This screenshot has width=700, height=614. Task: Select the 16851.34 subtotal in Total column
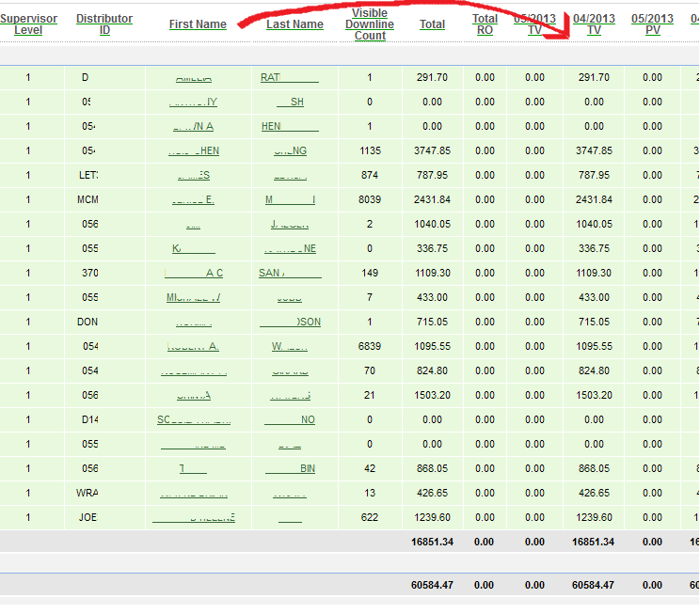pos(432,542)
